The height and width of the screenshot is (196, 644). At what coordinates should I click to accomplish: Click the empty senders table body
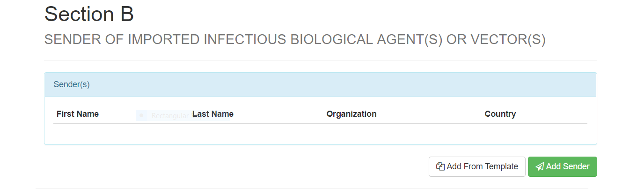(x=320, y=134)
